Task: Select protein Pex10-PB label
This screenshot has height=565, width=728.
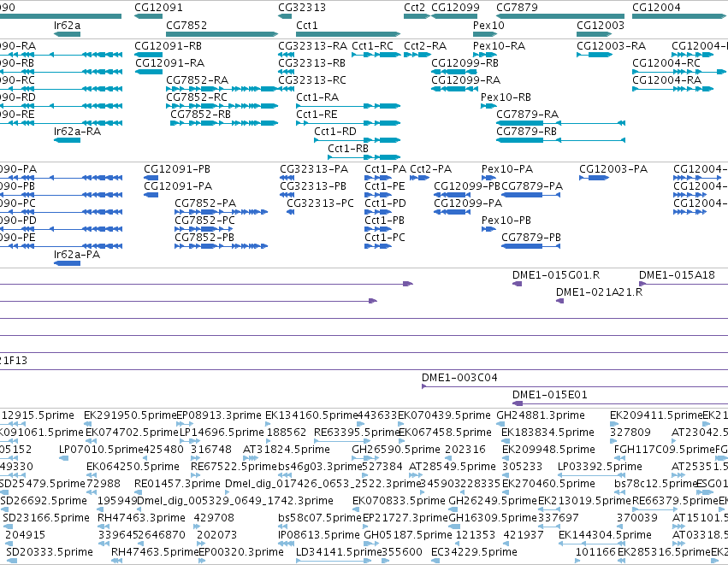Action: 506,221
